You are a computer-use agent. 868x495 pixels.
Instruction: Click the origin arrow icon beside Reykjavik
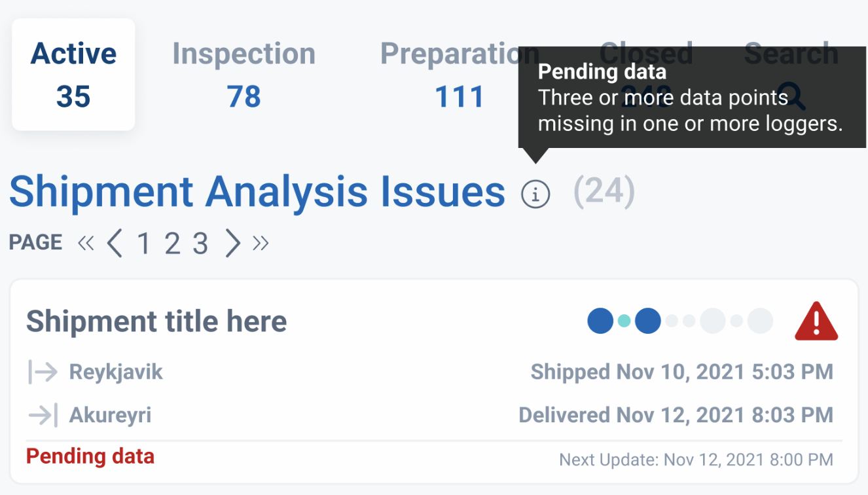(43, 372)
